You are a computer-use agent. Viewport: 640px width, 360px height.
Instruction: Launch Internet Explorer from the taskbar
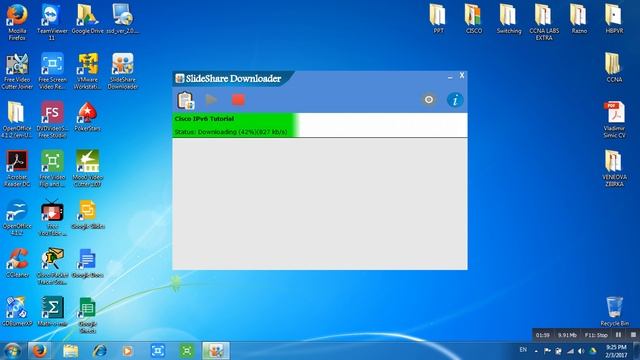pyautogui.click(x=99, y=351)
